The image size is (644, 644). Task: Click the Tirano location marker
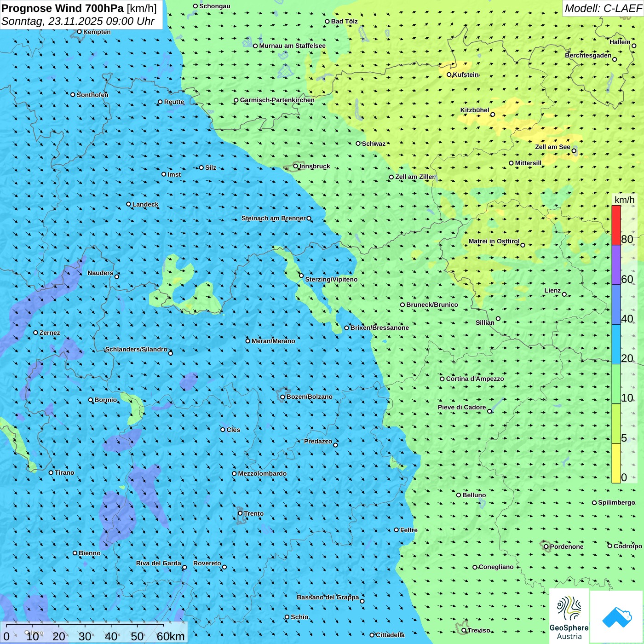click(51, 472)
